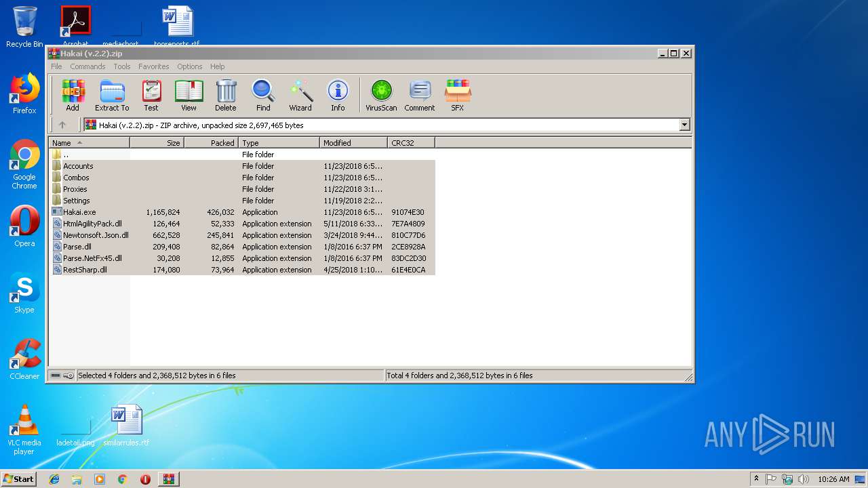868x488 pixels.
Task: Click the 10:26 AM taskbar clock
Action: (x=833, y=479)
